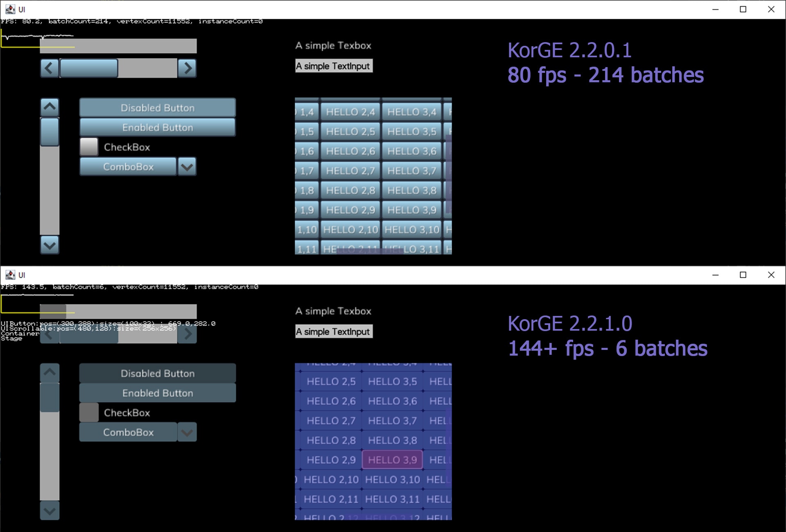Click HELLO 3,10 button in bottom window grid
786x532 pixels.
pyautogui.click(x=393, y=480)
